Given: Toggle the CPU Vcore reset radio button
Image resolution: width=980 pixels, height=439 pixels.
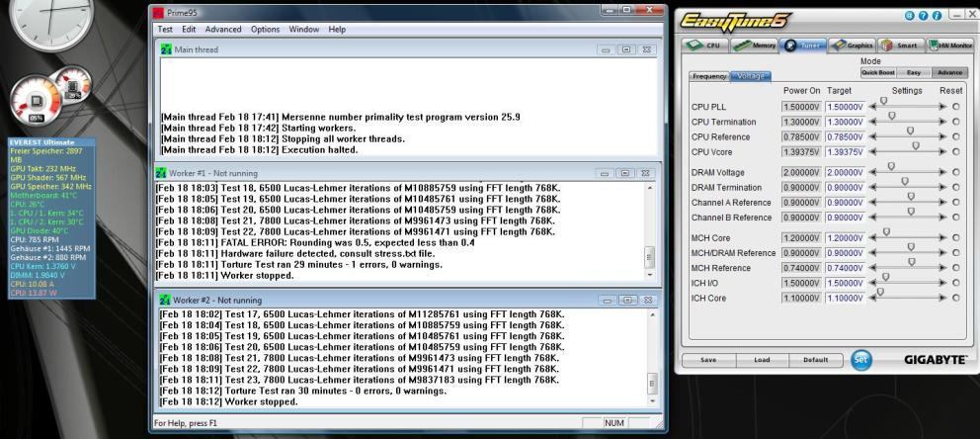Looking at the screenshot, I should point(955,152).
